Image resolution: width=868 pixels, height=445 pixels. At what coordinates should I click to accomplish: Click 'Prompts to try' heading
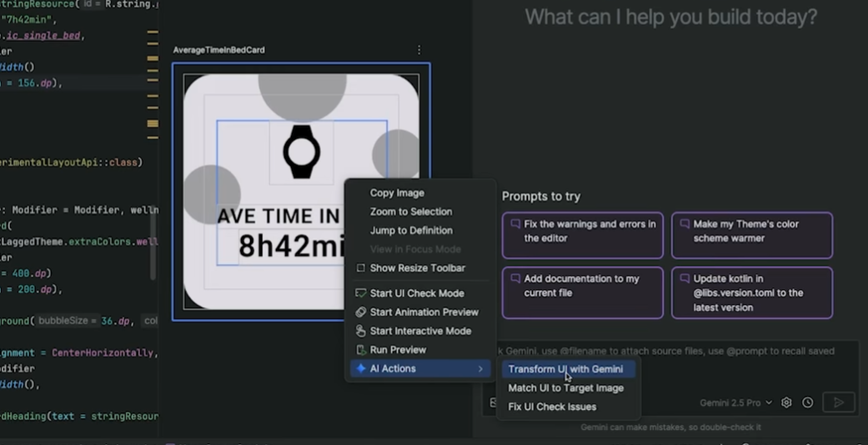coord(541,197)
